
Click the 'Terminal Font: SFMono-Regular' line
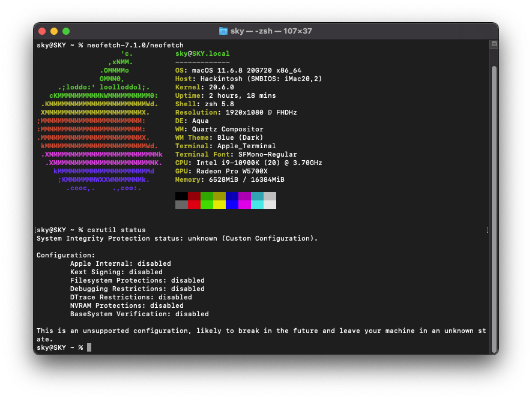(236, 154)
